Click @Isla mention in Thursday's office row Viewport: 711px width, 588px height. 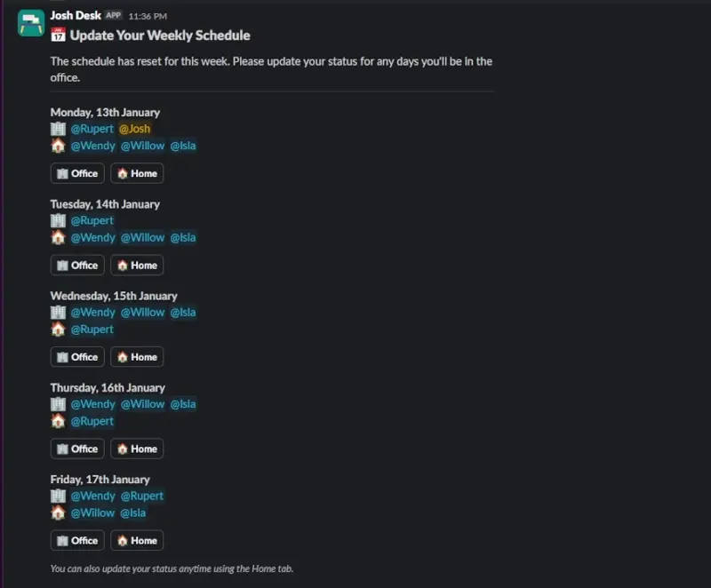tap(183, 404)
